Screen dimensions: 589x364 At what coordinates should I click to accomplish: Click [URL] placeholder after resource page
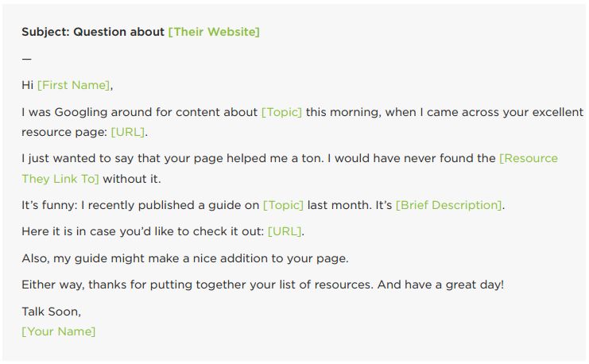128,132
